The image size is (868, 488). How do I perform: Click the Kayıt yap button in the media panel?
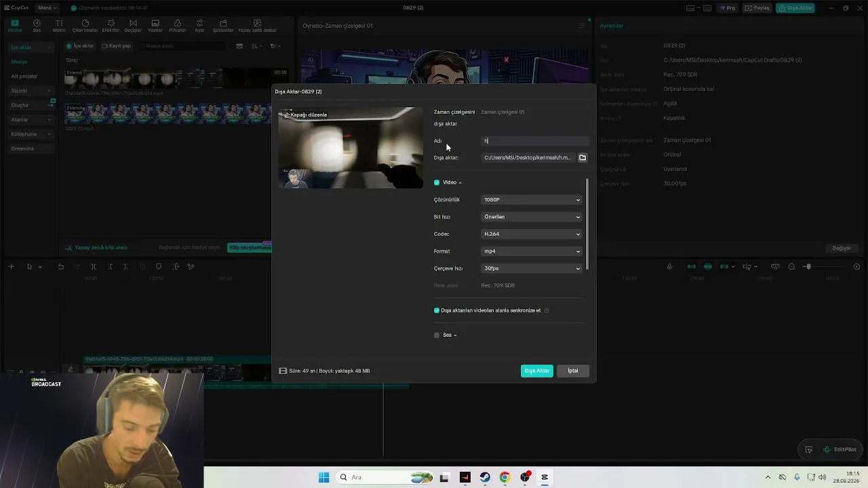117,46
